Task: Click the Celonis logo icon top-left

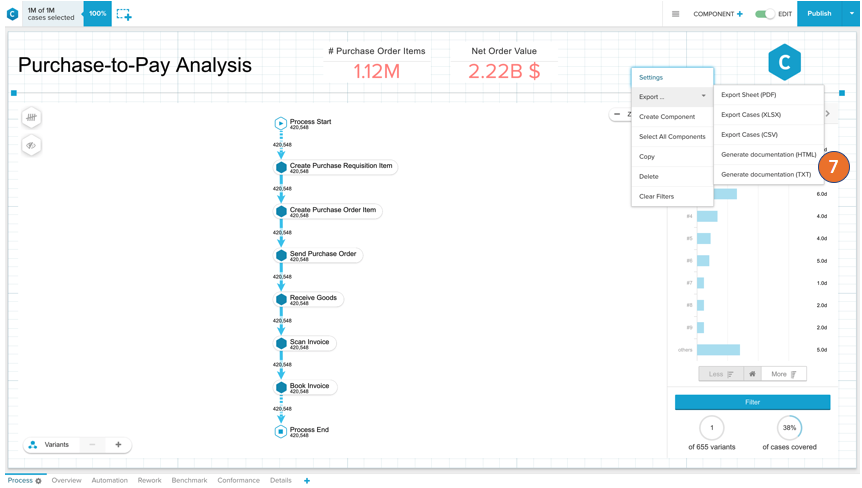Action: coord(12,14)
